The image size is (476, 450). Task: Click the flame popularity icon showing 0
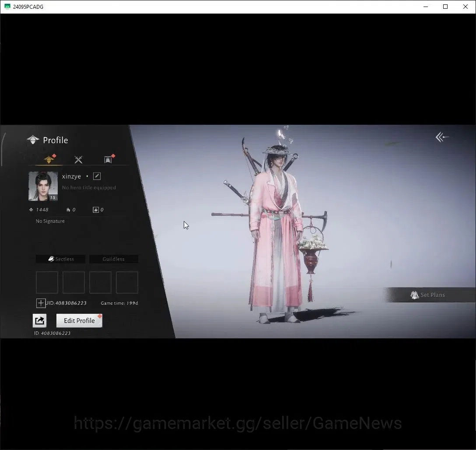click(68, 210)
